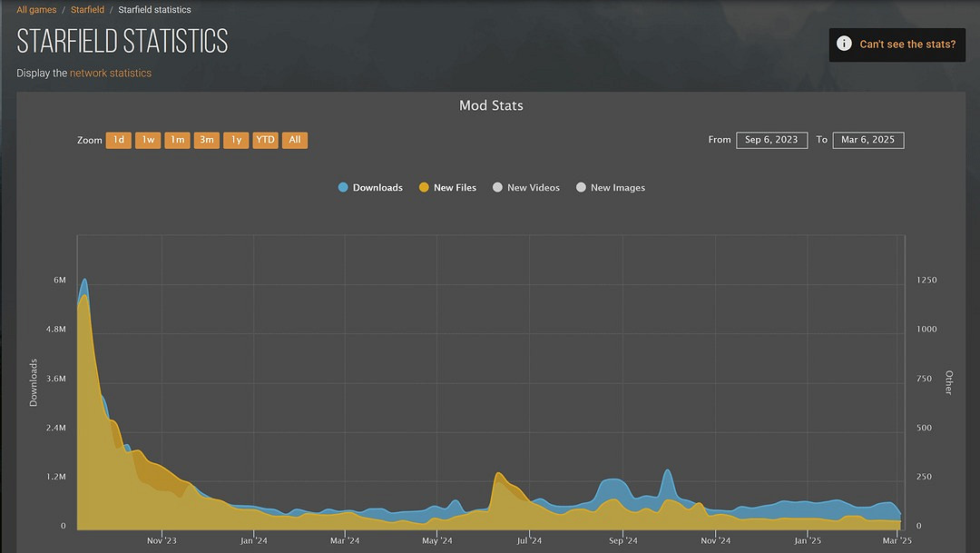980x553 pixels.
Task: Open the From date field Sep 6, 2023
Action: 771,140
